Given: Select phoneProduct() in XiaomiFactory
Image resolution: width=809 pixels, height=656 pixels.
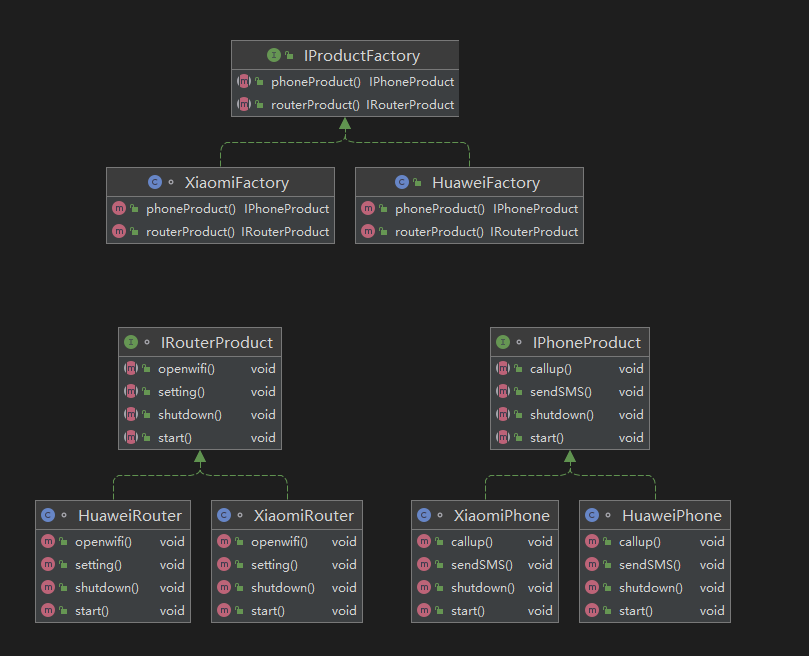Looking at the screenshot, I should click(x=220, y=209).
